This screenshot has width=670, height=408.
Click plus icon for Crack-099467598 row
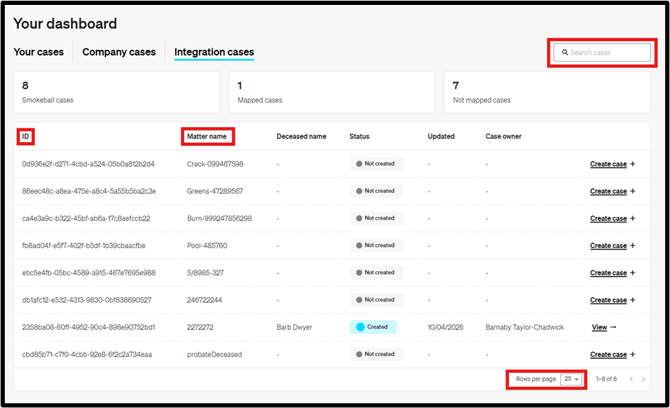pos(633,164)
